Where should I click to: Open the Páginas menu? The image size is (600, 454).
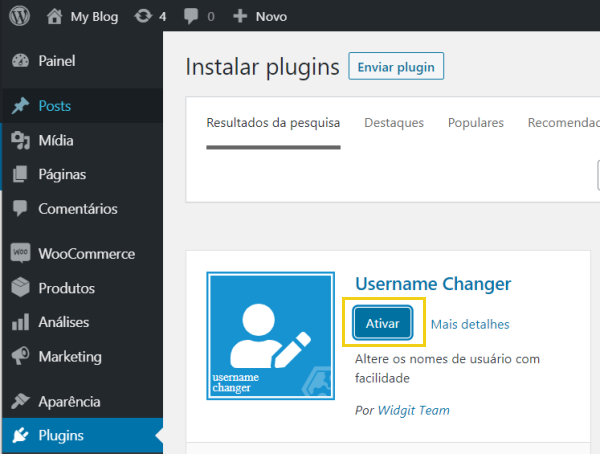coord(62,175)
